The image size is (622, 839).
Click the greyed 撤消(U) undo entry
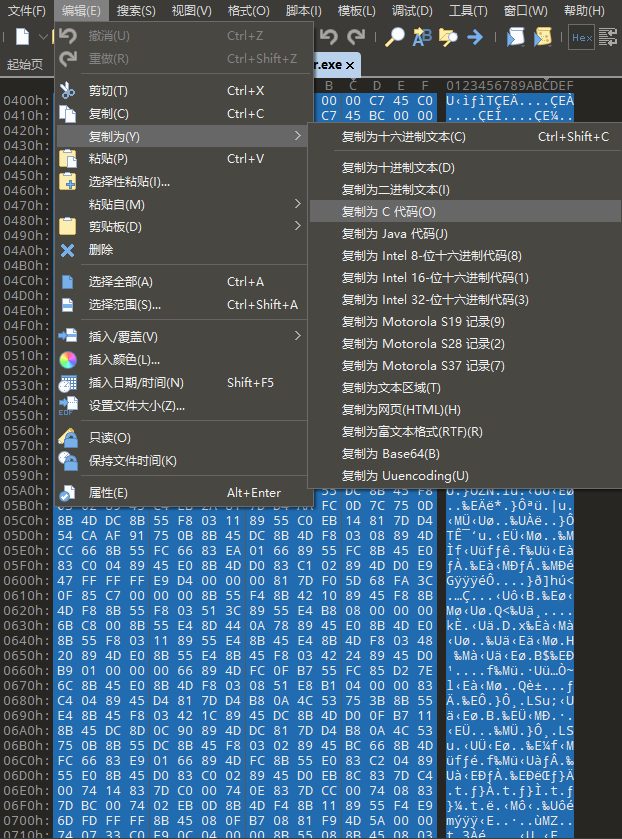[x=181, y=36]
